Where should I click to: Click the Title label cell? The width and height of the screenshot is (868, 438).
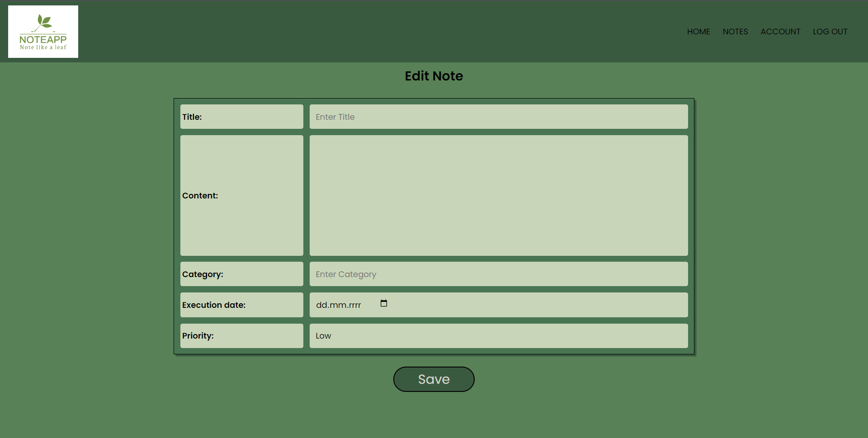pos(241,117)
